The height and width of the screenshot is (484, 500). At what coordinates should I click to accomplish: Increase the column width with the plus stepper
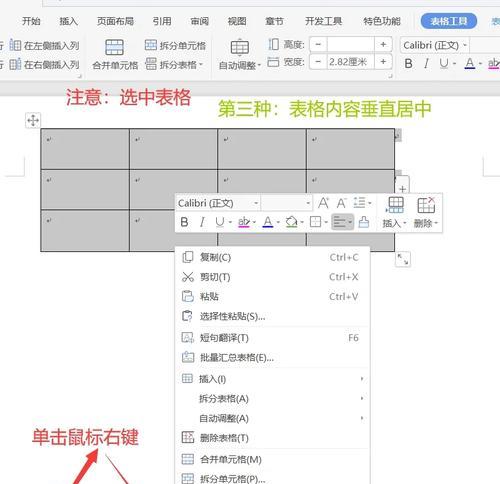383,62
